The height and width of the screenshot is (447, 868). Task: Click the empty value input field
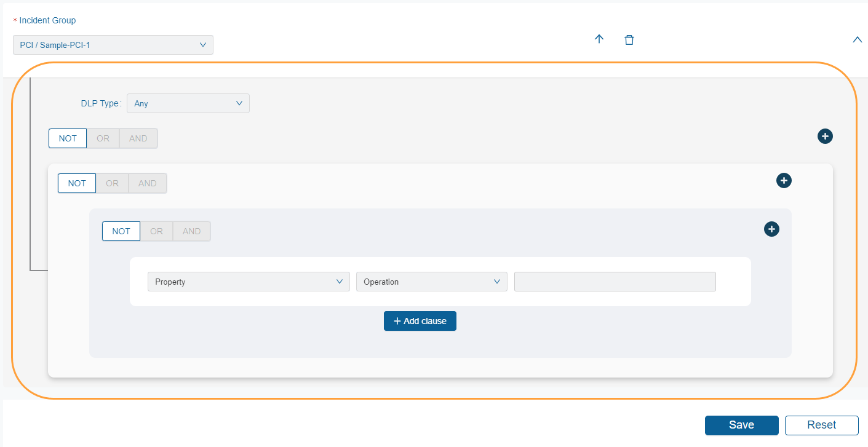tap(615, 281)
